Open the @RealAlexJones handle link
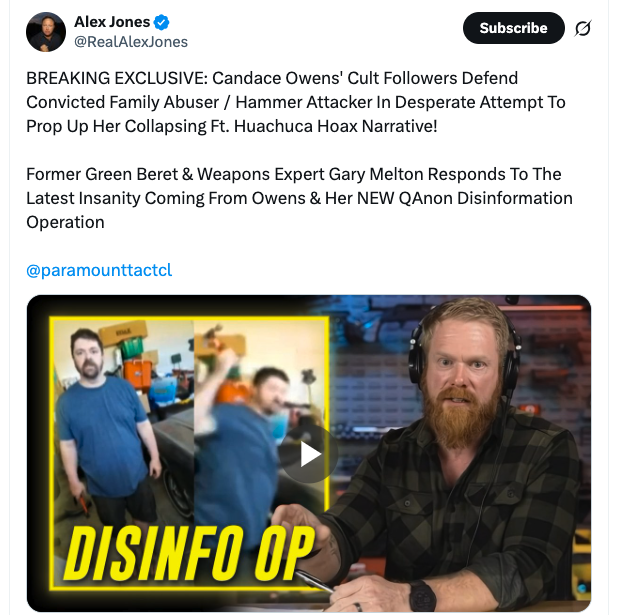Image resolution: width=618 pixels, height=615 pixels. click(x=131, y=42)
